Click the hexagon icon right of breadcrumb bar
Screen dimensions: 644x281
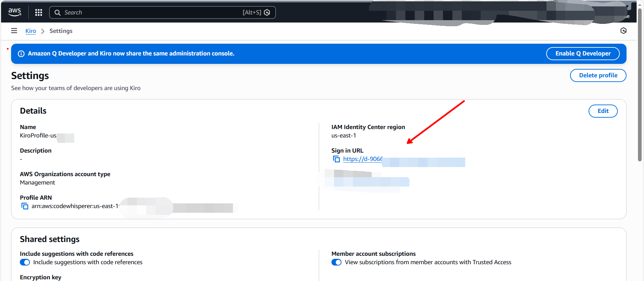(623, 31)
